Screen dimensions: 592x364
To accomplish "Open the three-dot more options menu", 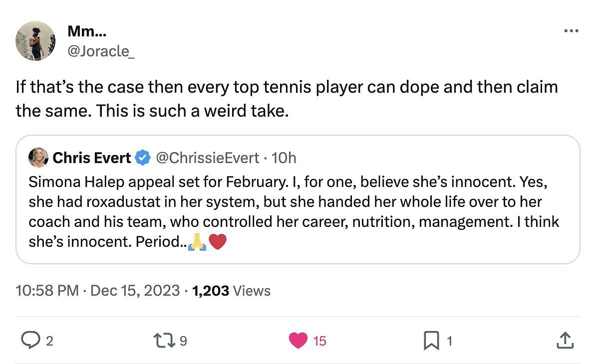I will point(571,31).
